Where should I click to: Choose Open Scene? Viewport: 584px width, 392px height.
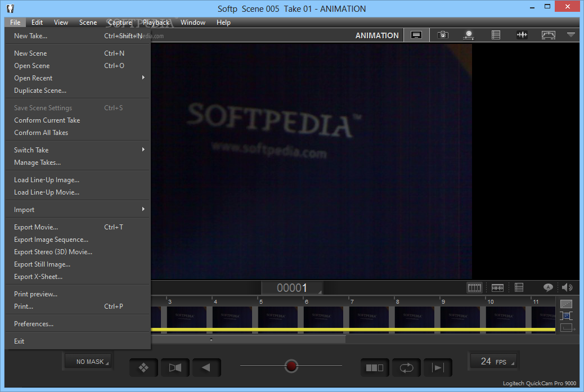[x=78, y=65]
